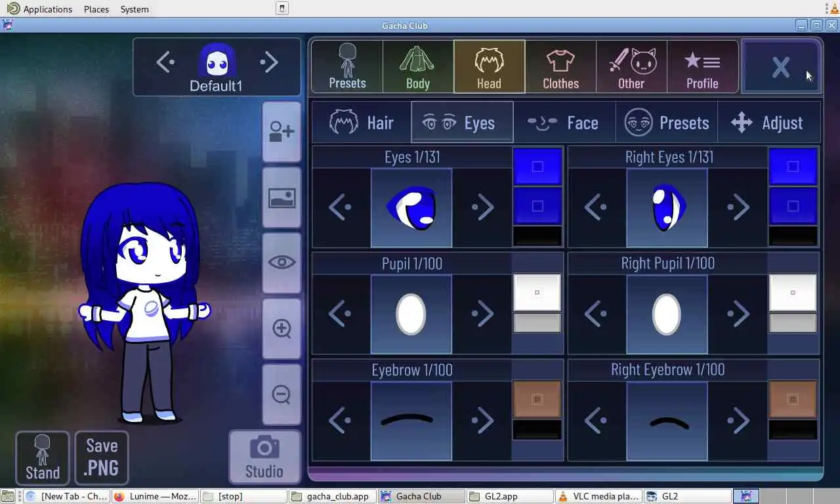The height and width of the screenshot is (504, 840).
Task: Click the Right Pupil preview thumbnail
Action: click(667, 314)
